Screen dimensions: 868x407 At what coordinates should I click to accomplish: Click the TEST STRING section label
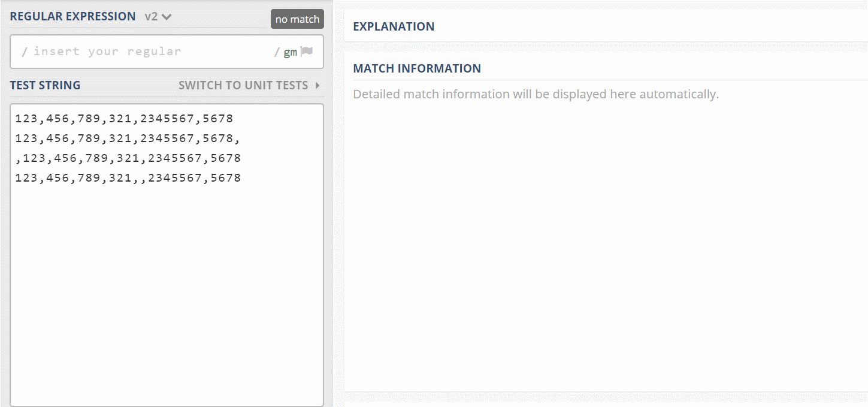tap(45, 86)
